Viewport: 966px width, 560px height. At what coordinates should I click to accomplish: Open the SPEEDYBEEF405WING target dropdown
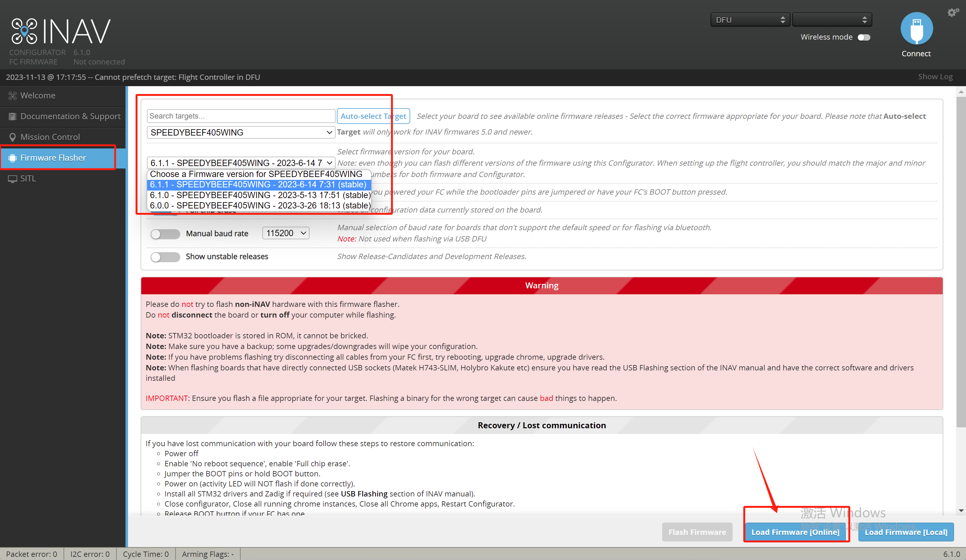click(241, 132)
